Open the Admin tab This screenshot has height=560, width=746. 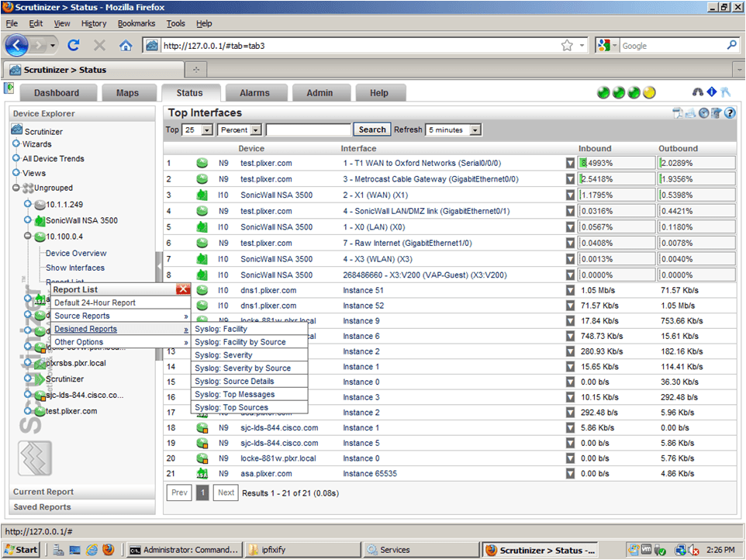(x=319, y=93)
